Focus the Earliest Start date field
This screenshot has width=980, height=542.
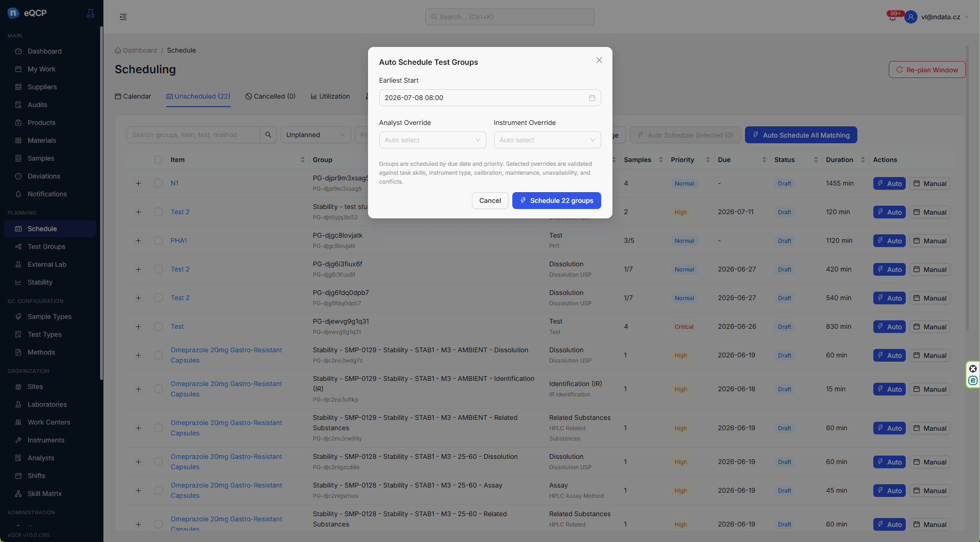[x=490, y=98]
